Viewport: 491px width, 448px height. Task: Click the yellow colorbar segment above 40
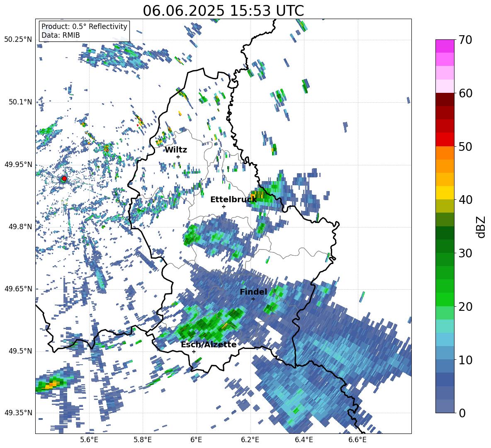click(445, 193)
